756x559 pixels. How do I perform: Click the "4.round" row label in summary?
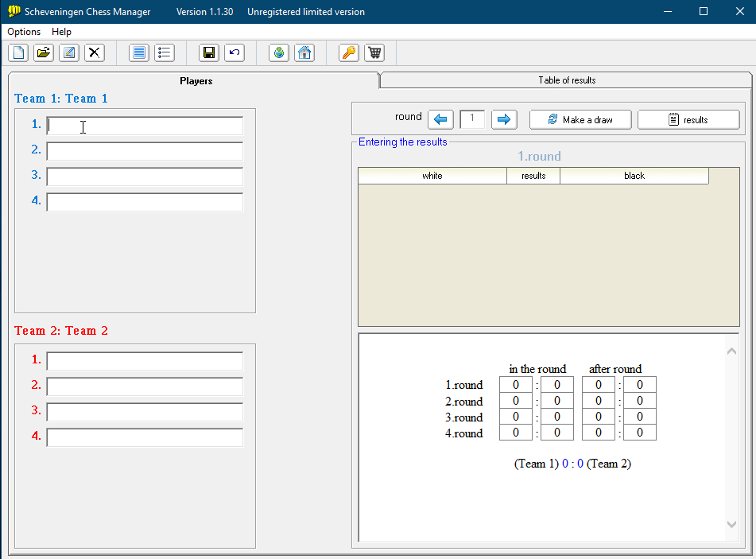click(463, 433)
